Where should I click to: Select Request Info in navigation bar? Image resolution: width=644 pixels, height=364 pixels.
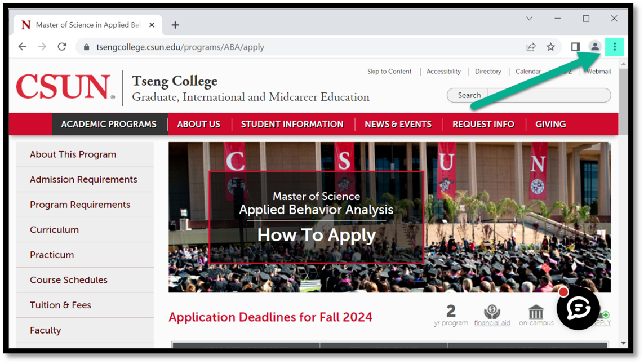tap(483, 124)
